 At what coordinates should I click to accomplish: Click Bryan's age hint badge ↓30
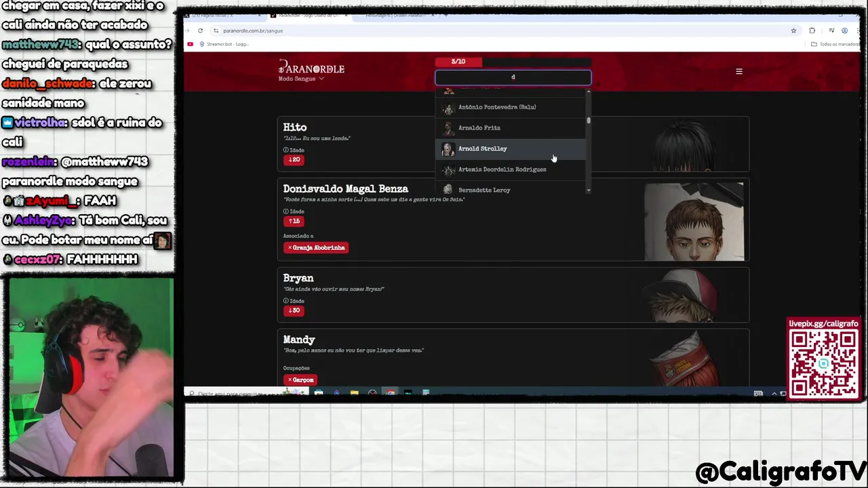point(294,310)
